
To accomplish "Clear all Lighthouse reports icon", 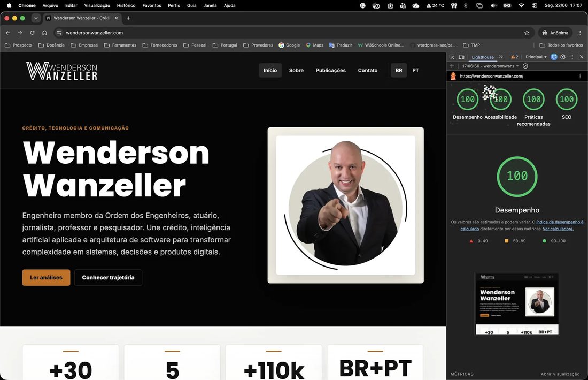I will (x=525, y=66).
